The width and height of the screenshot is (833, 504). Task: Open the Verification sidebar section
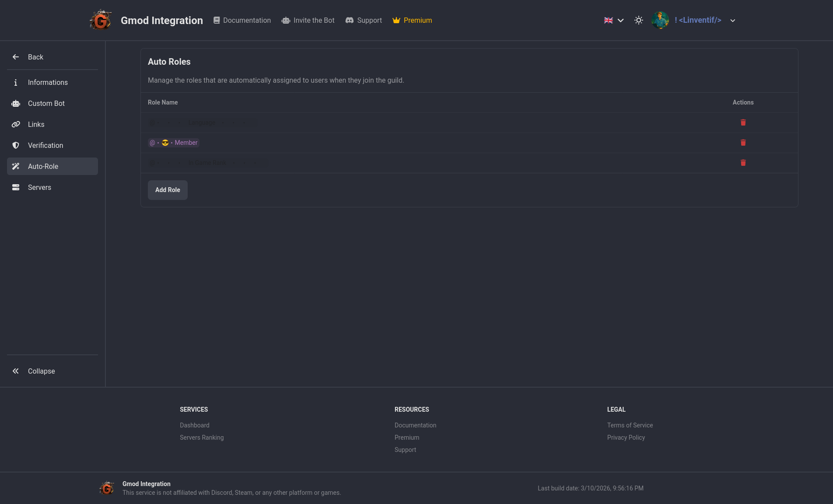(45, 145)
